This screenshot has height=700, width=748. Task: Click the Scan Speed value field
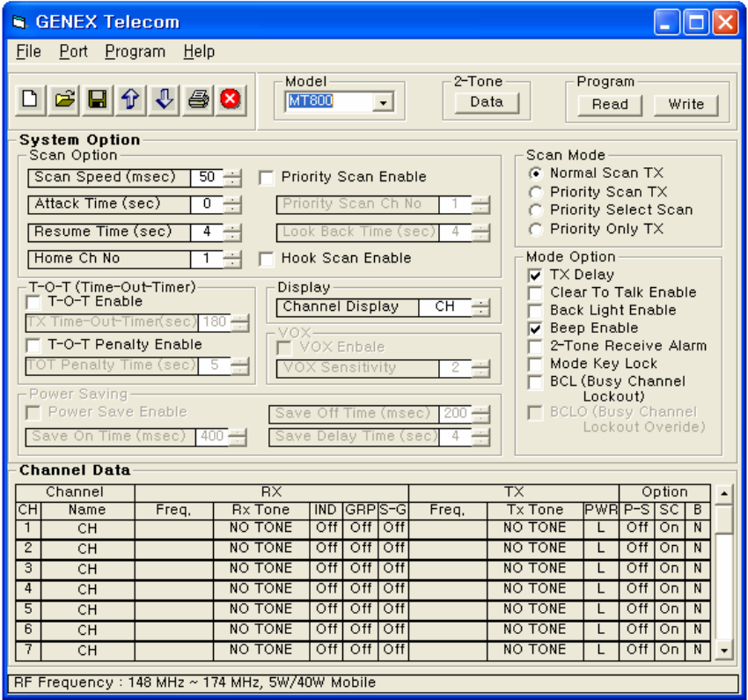(207, 178)
